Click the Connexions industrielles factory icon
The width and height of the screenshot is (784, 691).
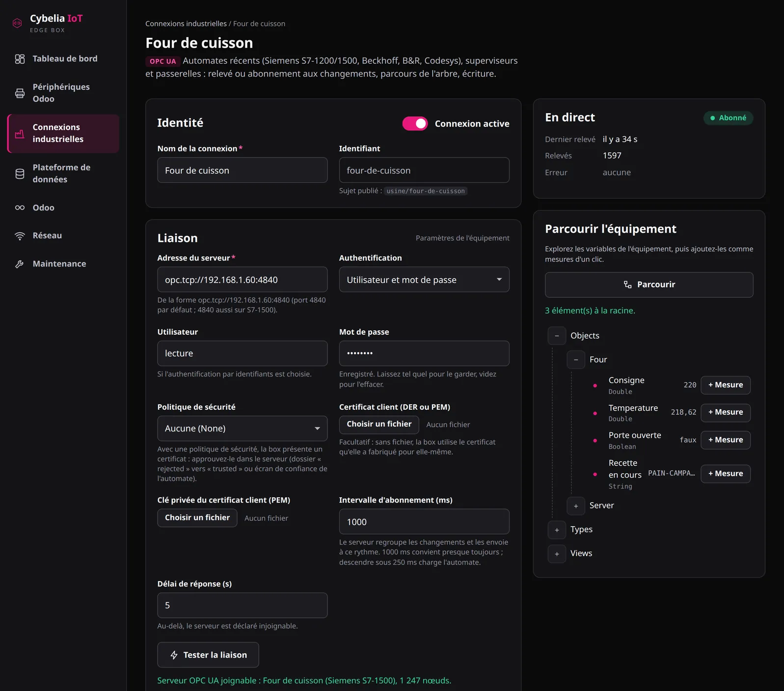point(20,133)
